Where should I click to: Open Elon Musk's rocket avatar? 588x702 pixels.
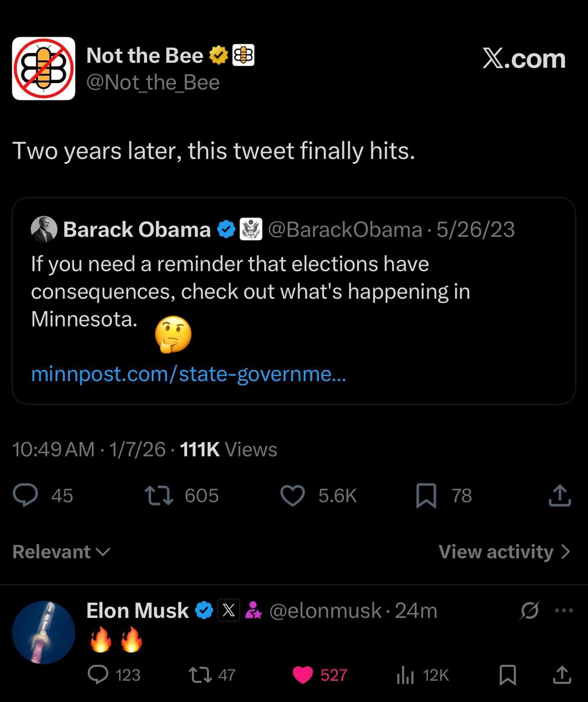click(44, 632)
